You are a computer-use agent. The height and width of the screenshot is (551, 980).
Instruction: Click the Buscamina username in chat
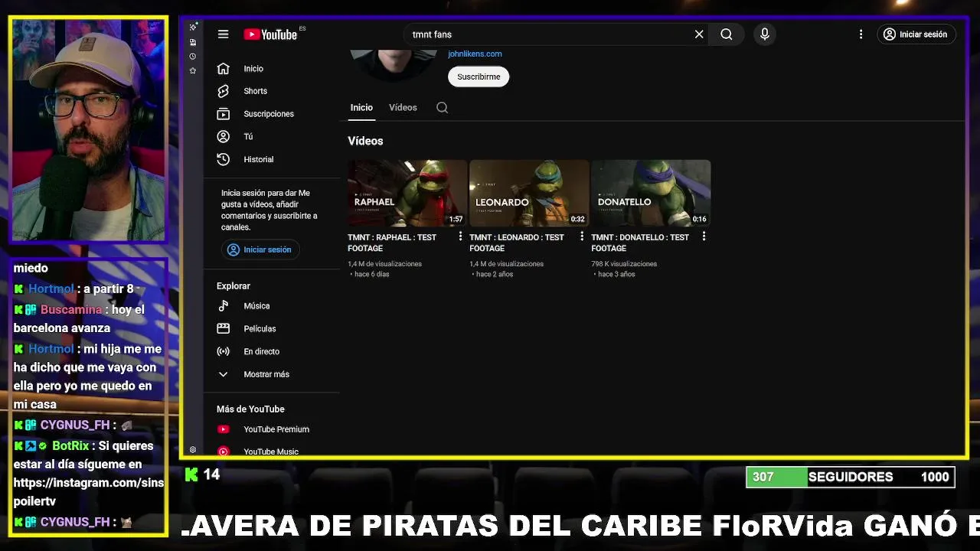pos(71,310)
